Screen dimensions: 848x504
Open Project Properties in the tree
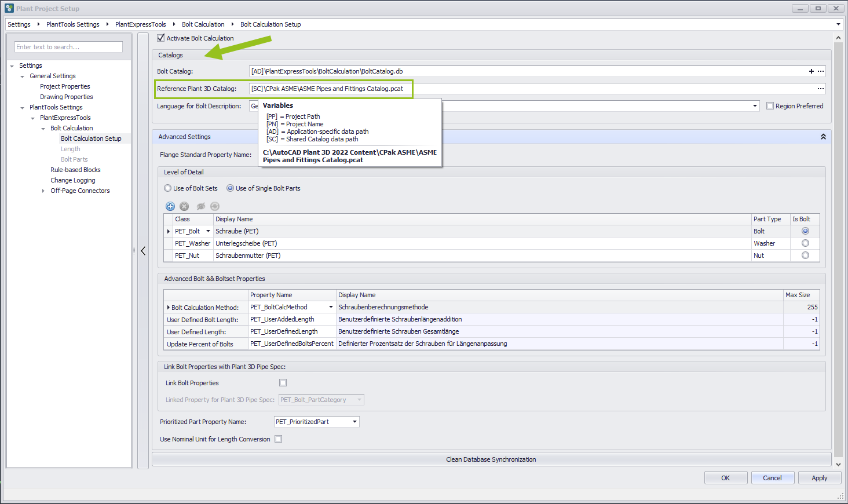click(65, 86)
